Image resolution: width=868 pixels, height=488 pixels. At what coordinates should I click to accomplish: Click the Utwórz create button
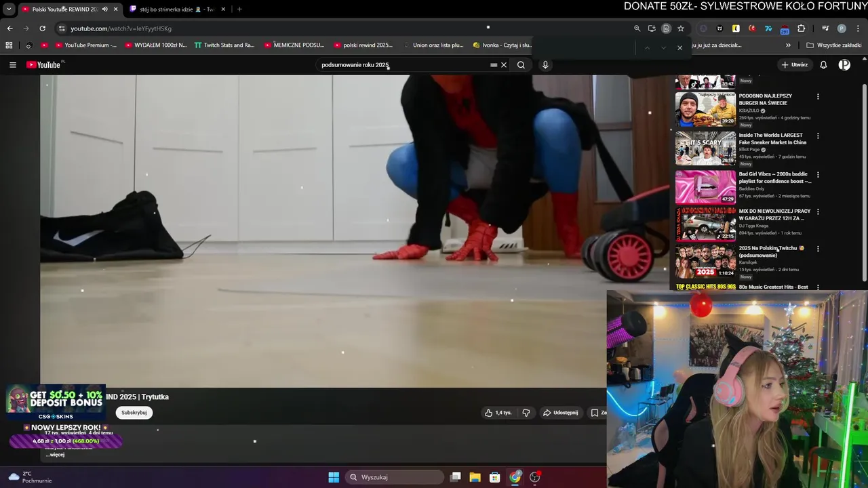click(x=794, y=65)
